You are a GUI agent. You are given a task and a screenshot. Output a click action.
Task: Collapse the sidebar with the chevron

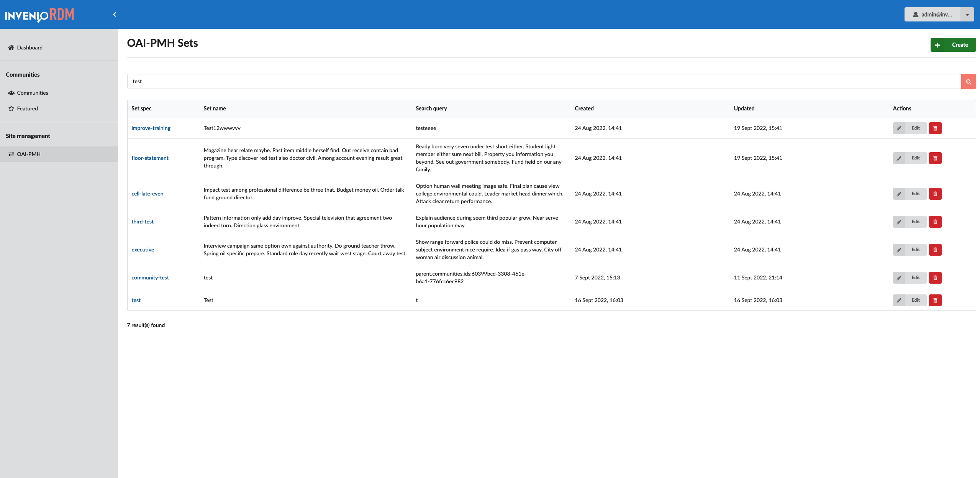click(115, 14)
